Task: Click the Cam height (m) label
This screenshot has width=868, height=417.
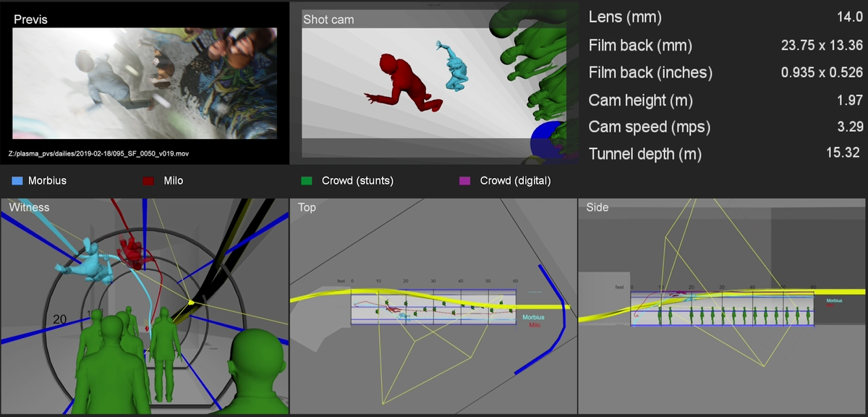Action: click(x=642, y=100)
